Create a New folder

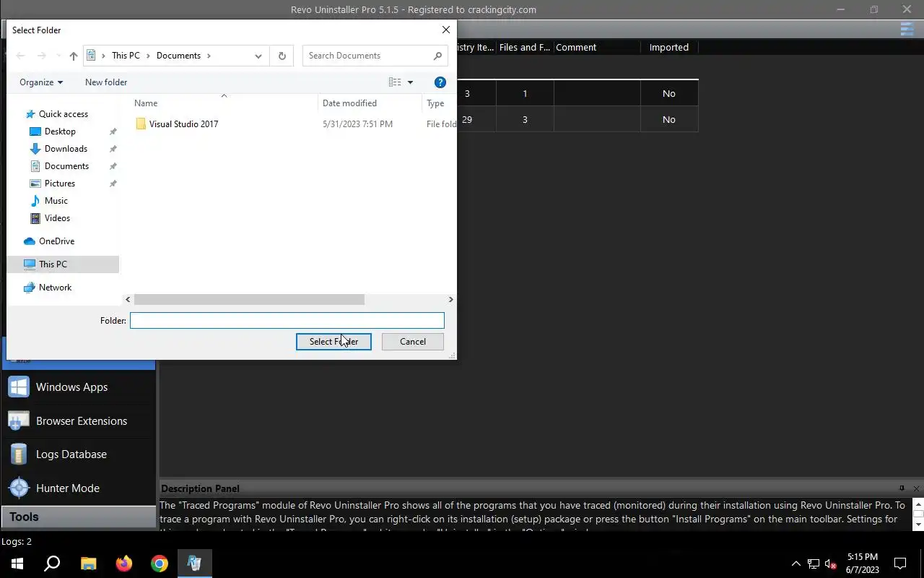pos(106,82)
